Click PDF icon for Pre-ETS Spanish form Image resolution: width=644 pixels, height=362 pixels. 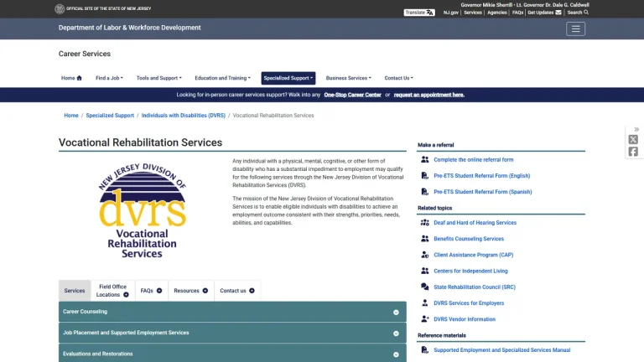coord(424,192)
